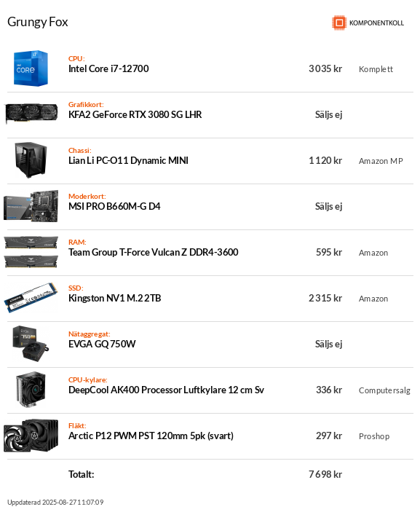Viewport: 420px width, 512px height.
Task: Select the Lian Li O11 chassis image
Action: click(31, 160)
